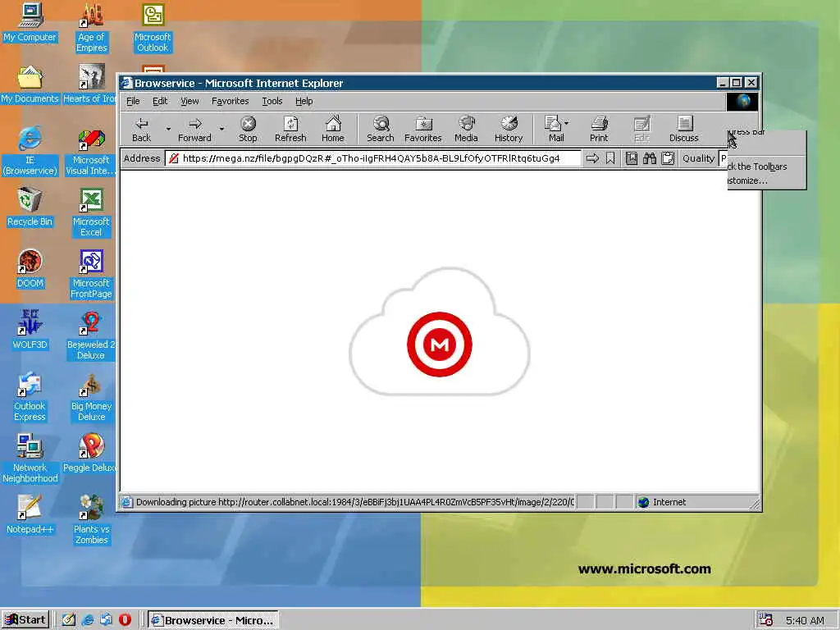The width and height of the screenshot is (840, 630).
Task: Select the WOLF3D desktop icon
Action: coord(30,330)
